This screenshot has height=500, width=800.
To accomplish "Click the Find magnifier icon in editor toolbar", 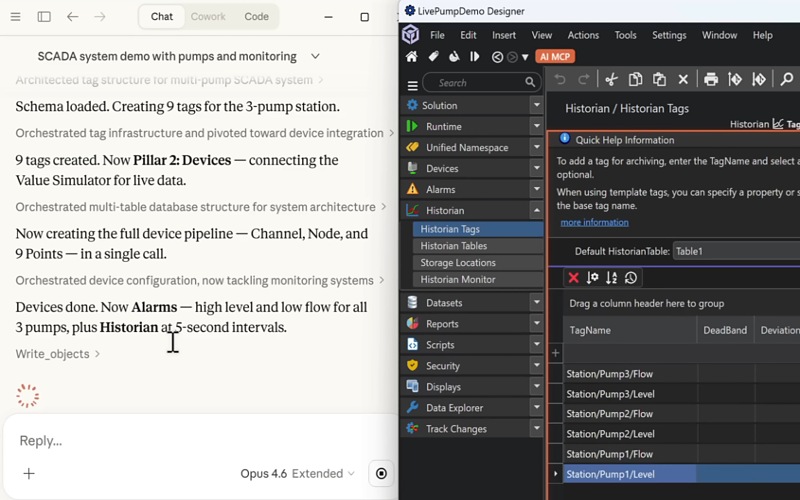I will [787, 80].
